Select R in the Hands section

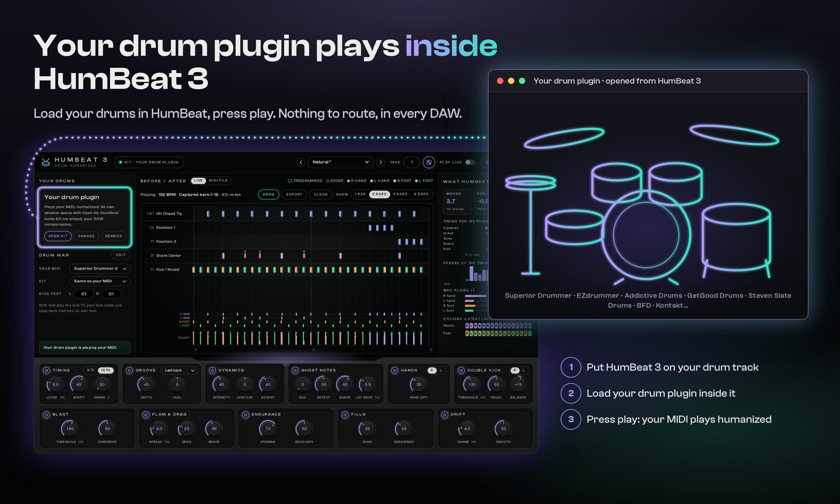pos(432,370)
